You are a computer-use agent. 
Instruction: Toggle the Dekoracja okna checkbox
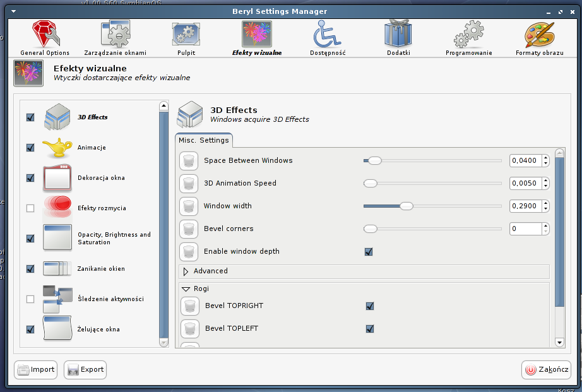tap(30, 178)
